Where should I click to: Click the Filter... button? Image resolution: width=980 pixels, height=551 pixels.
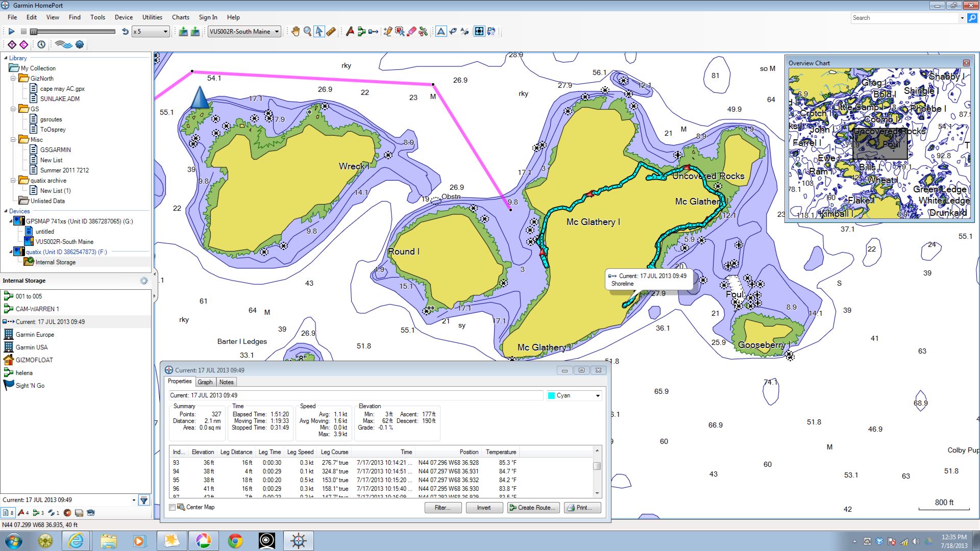[x=443, y=508]
